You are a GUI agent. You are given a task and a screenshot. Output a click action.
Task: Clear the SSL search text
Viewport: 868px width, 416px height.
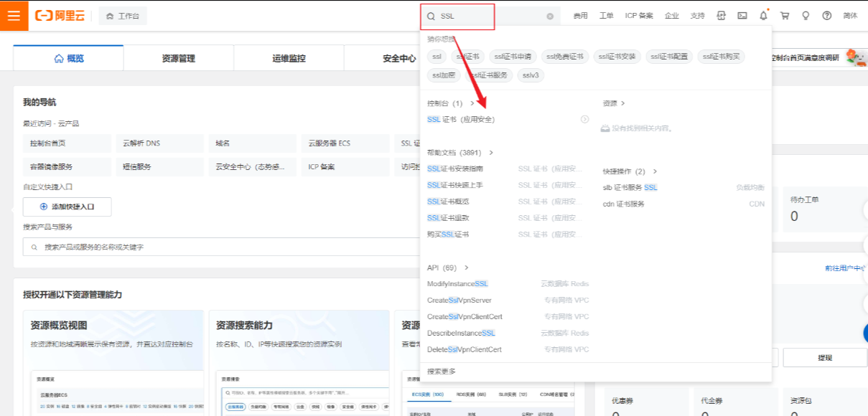550,16
